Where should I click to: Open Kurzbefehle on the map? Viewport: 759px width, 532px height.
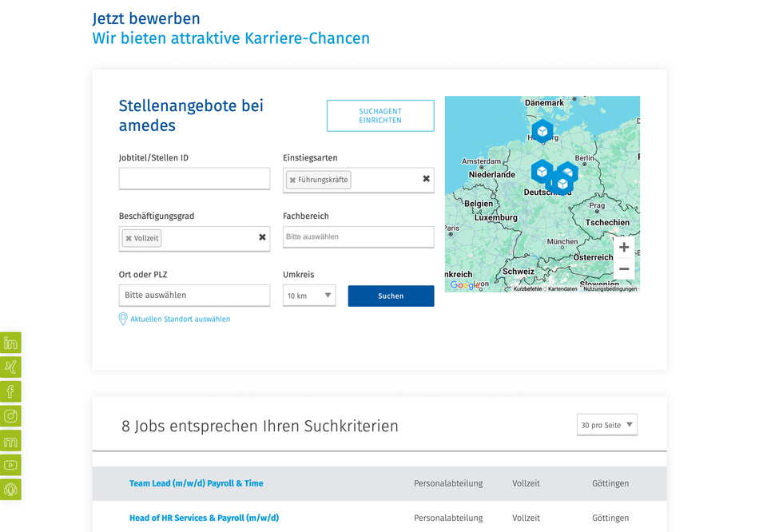[x=527, y=289]
